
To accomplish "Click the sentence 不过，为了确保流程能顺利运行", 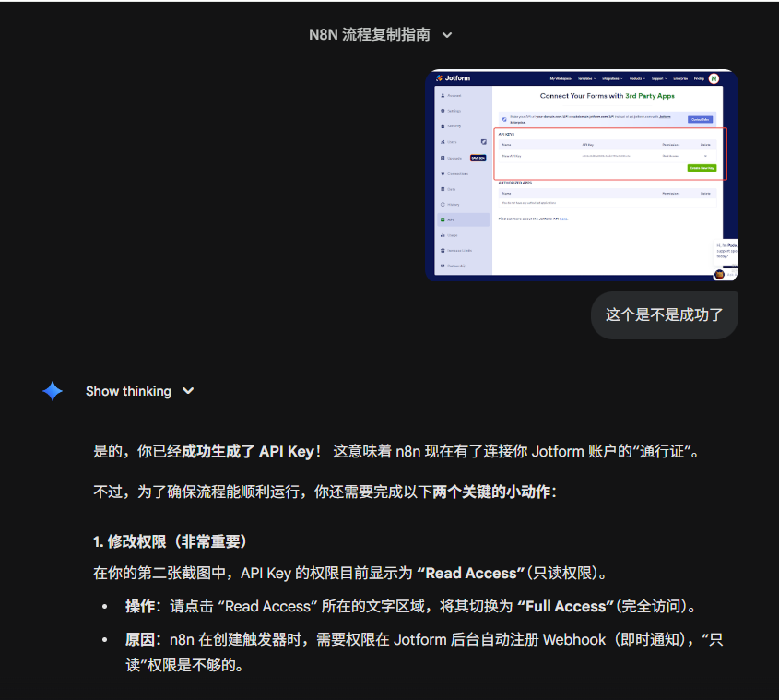I will [325, 492].
